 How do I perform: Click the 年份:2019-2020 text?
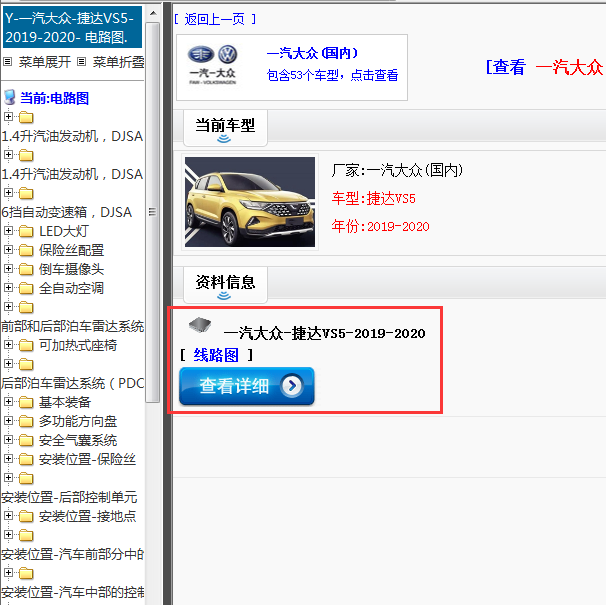380,226
